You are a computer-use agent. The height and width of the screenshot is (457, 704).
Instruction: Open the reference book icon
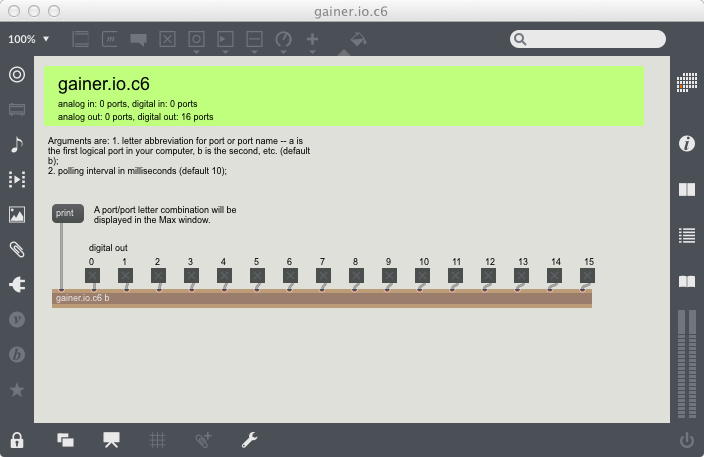point(687,281)
